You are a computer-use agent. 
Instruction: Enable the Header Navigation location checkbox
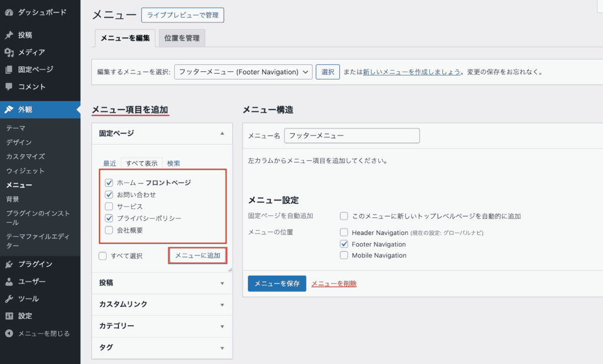pyautogui.click(x=344, y=233)
